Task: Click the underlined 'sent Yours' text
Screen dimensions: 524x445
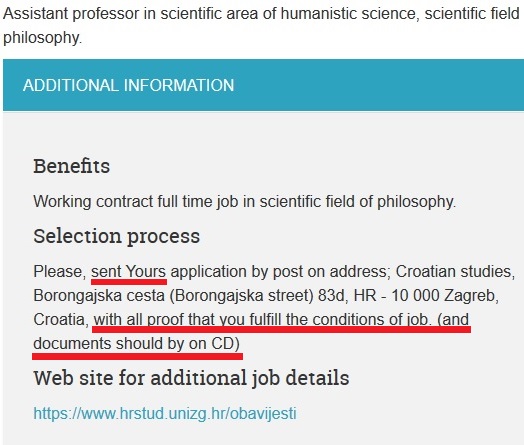Action: (x=129, y=271)
